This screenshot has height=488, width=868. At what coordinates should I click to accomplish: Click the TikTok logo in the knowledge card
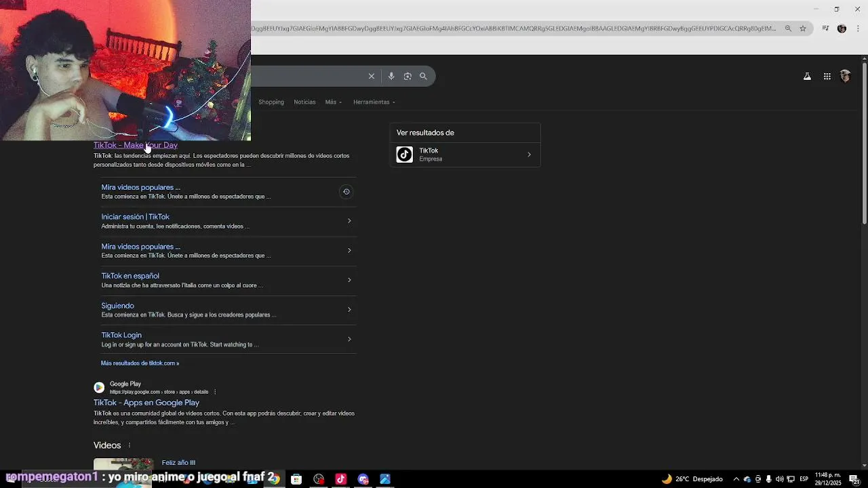[405, 155]
